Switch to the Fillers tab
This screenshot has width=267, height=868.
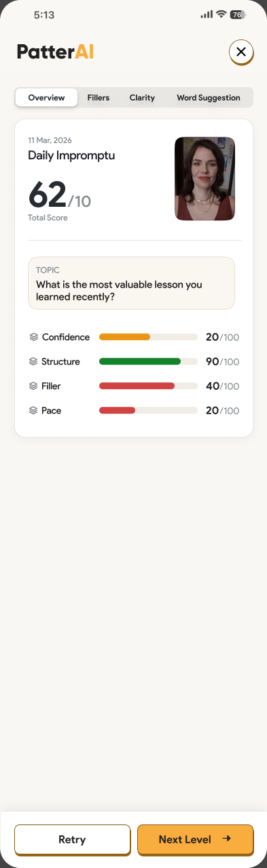(x=99, y=97)
